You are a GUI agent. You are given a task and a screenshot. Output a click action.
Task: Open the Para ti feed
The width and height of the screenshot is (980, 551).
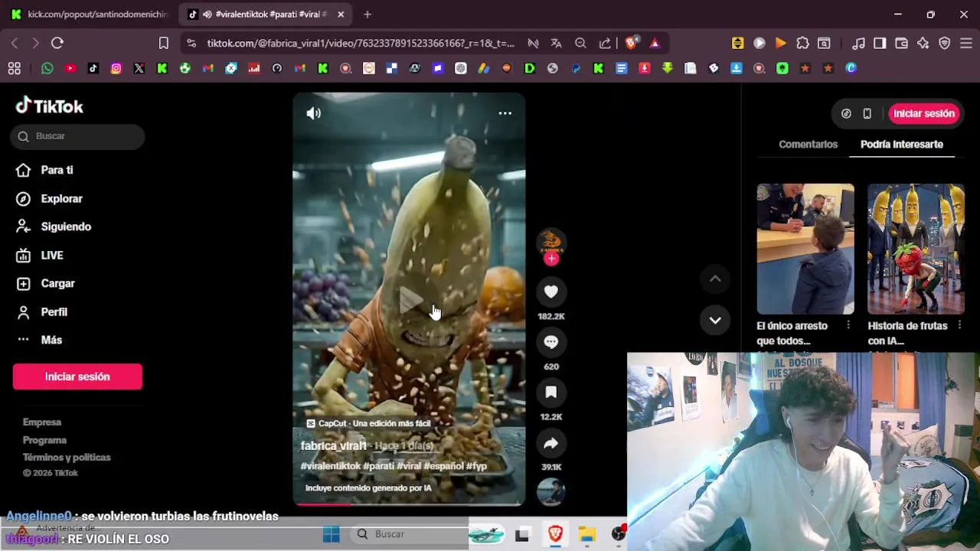(57, 170)
